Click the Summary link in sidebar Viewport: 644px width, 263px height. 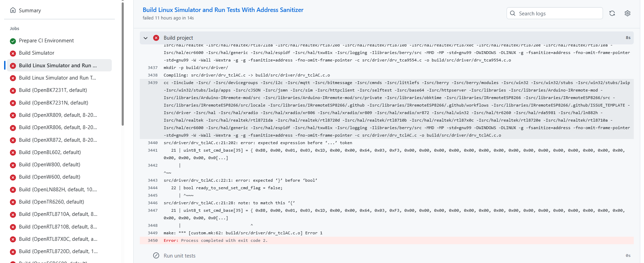30,11
